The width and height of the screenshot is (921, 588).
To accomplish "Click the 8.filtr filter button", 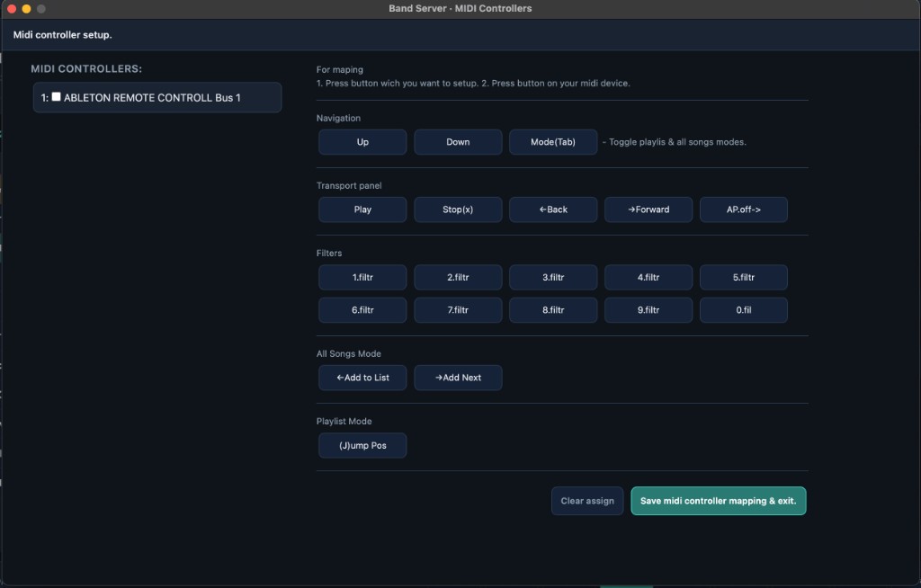I will tap(553, 310).
